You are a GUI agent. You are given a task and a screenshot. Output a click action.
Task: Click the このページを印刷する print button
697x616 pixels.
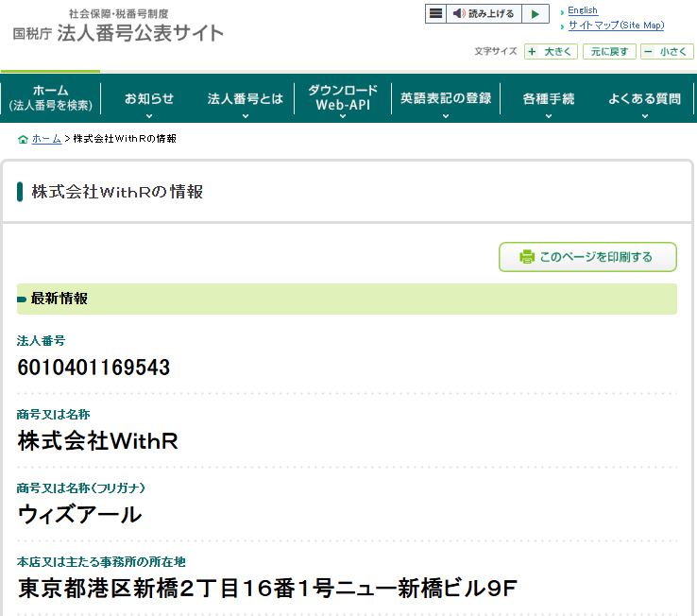click(x=587, y=257)
